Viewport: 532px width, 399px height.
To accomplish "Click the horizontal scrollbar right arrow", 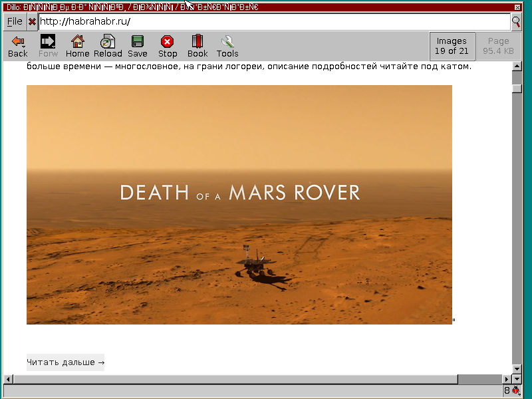I will (507, 379).
